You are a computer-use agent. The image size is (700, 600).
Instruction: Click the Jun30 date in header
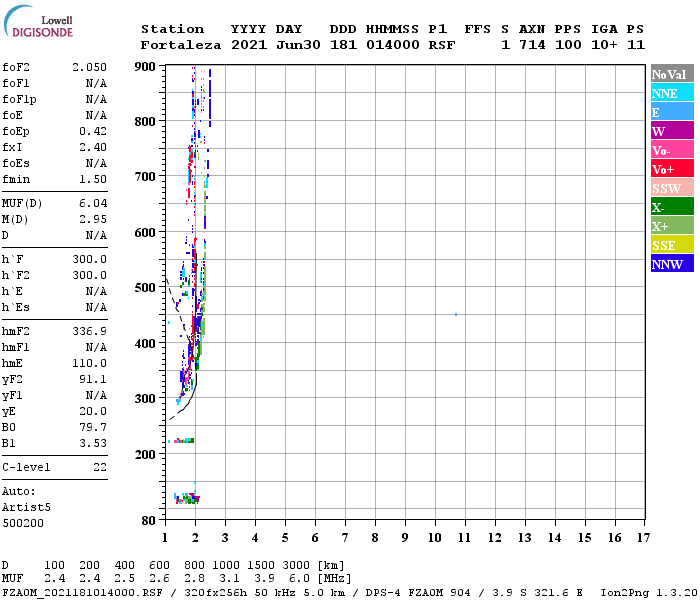point(298,45)
